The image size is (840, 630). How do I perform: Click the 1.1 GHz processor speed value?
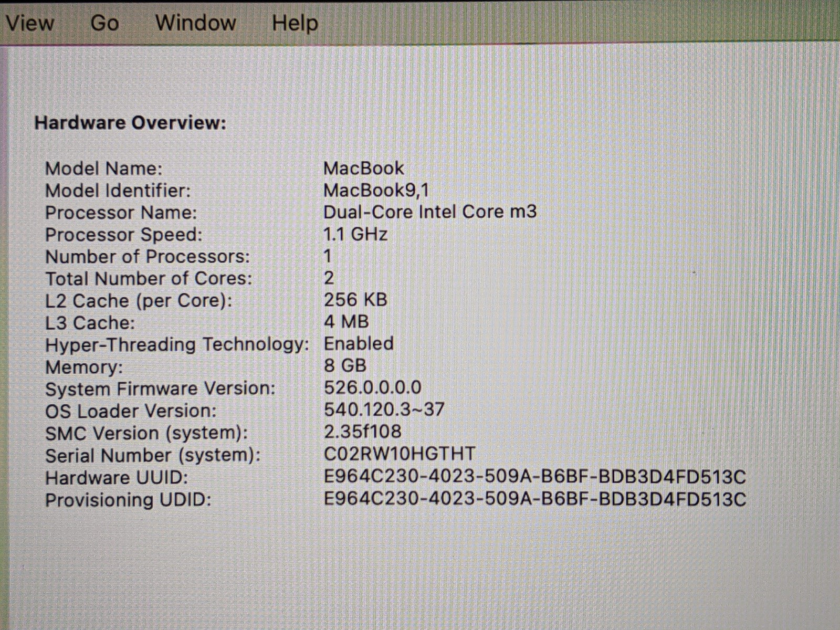[355, 234]
